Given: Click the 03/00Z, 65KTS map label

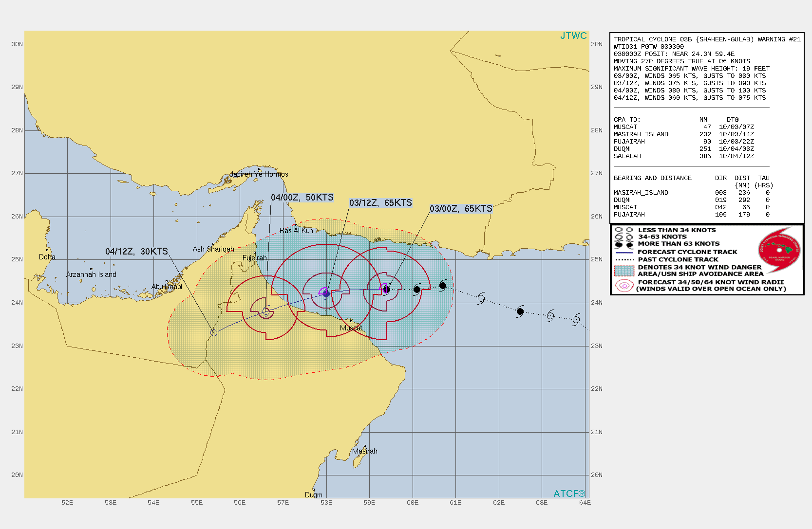Looking at the screenshot, I should point(461,209).
